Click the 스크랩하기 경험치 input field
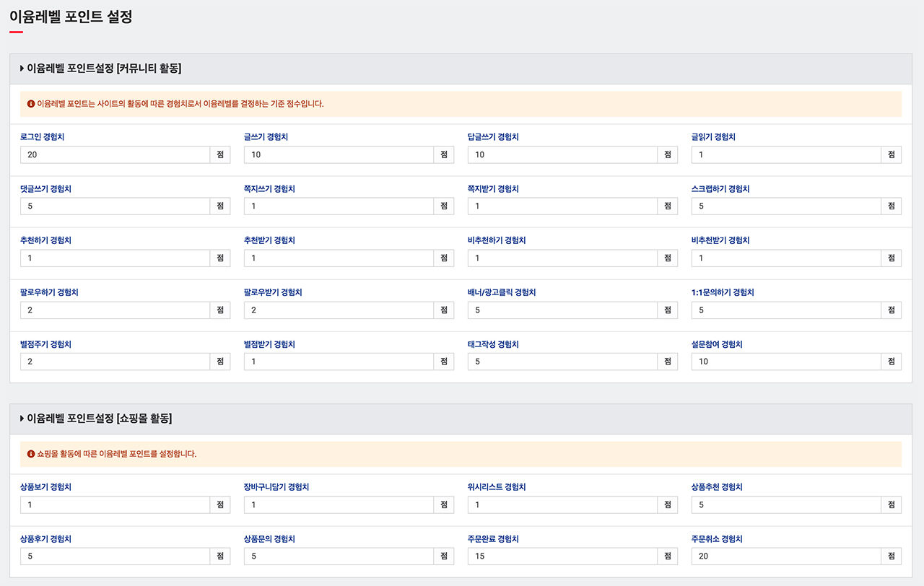 tap(787, 206)
